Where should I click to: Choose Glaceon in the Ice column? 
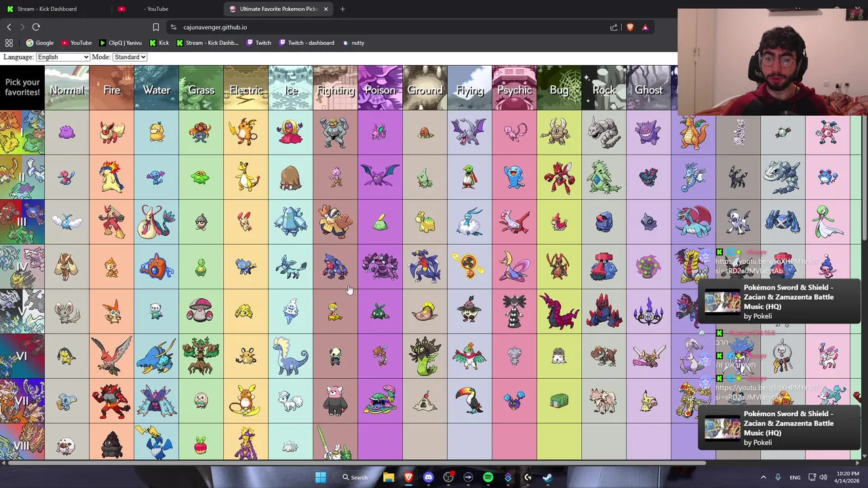(291, 267)
